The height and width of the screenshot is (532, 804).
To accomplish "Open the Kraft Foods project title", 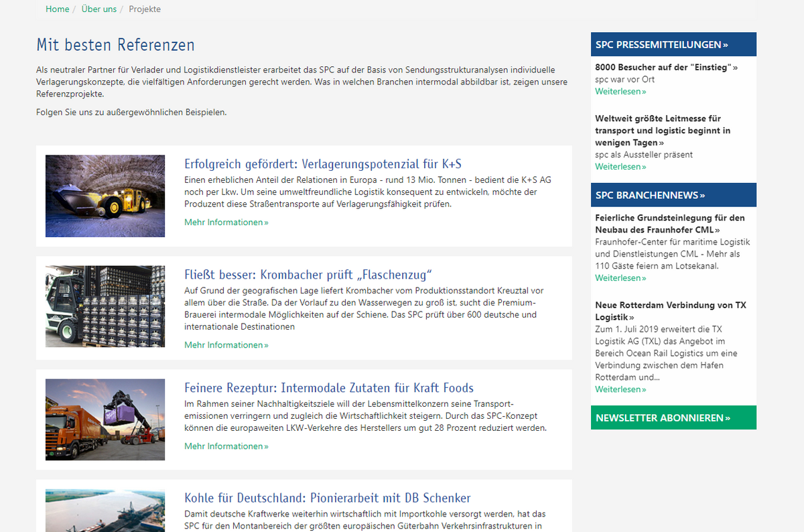I will point(329,388).
